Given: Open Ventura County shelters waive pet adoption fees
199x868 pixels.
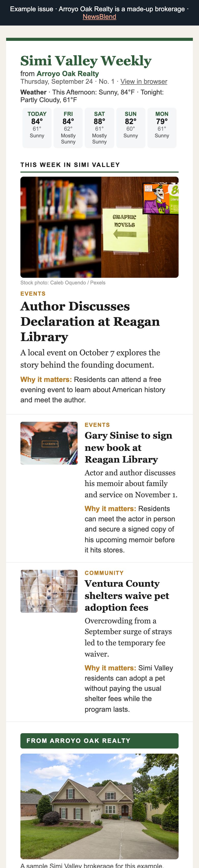Looking at the screenshot, I should click(x=127, y=595).
